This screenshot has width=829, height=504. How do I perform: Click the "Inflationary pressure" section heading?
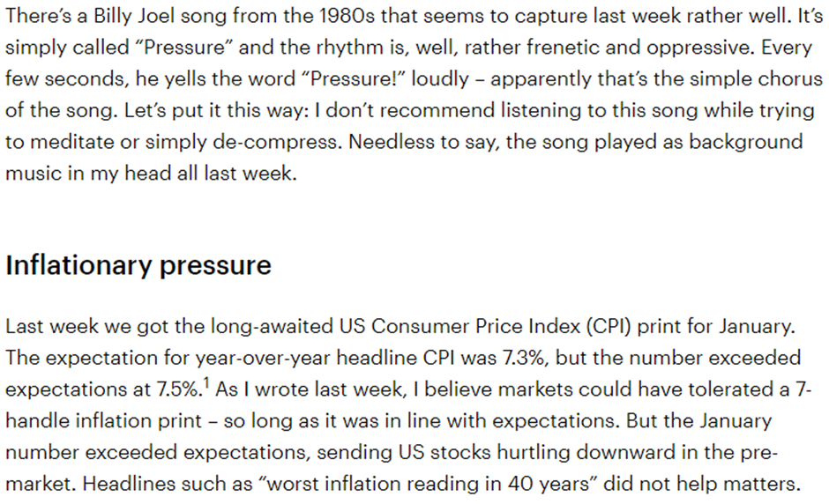pos(138,265)
